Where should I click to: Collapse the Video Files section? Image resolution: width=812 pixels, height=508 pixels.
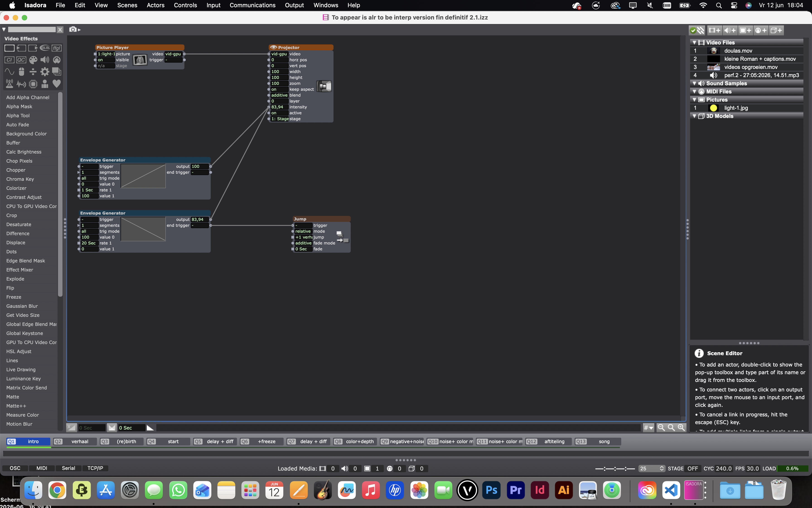pos(694,43)
